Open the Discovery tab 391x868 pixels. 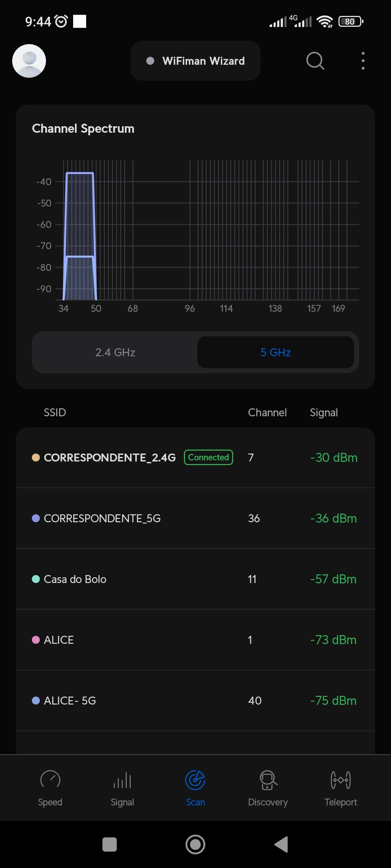tap(268, 788)
